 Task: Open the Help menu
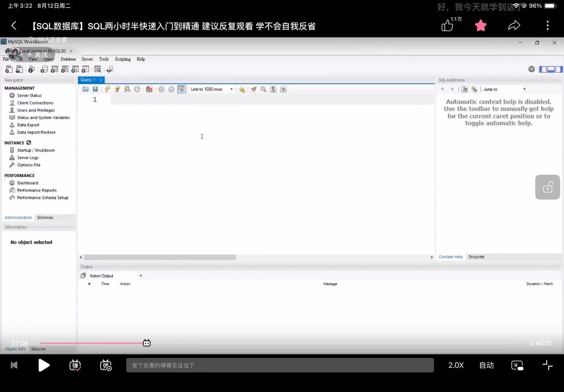[141, 59]
